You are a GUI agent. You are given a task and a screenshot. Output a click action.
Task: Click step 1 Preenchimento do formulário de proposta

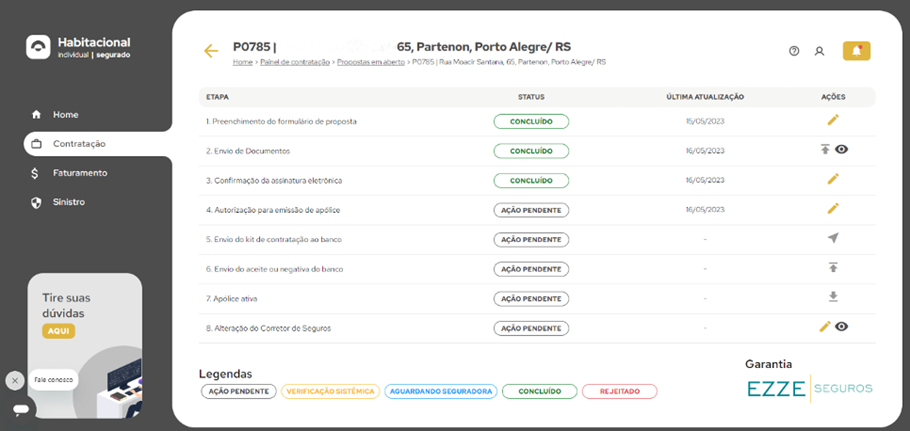(x=281, y=122)
